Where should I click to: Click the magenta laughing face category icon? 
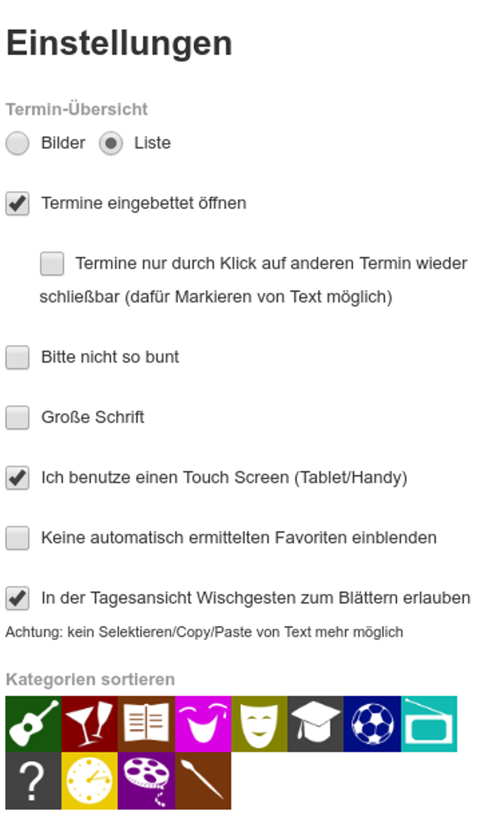203,724
